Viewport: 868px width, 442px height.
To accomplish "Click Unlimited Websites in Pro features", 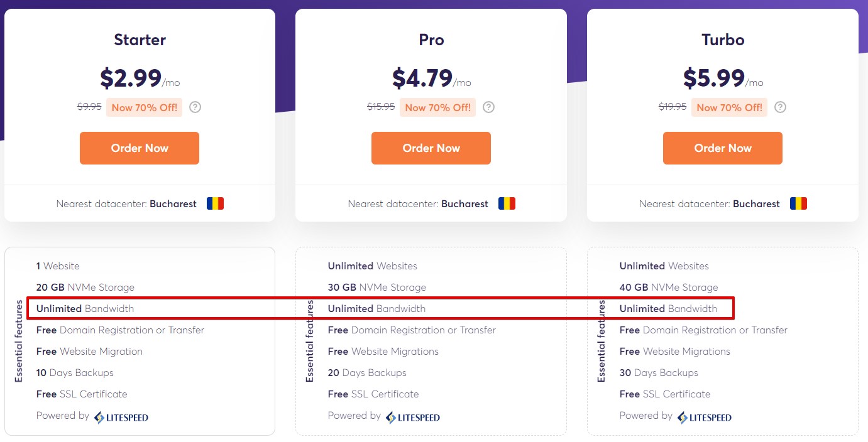I will click(373, 266).
